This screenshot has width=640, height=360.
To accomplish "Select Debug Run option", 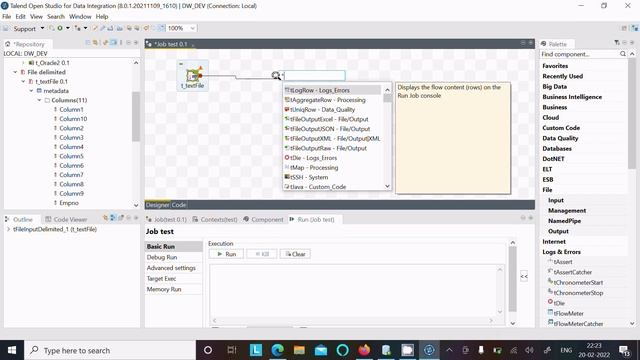I will pyautogui.click(x=173, y=257).
